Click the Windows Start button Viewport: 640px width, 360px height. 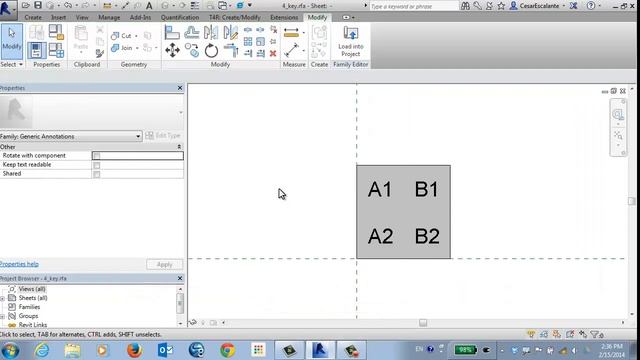(x=10, y=351)
